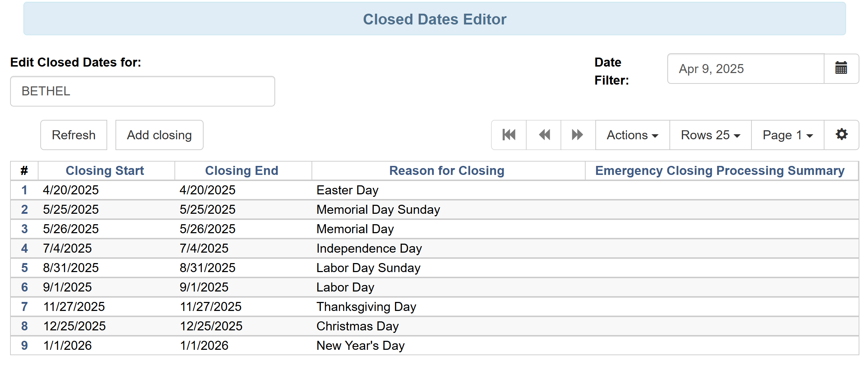Open the Actions dropdown menu
Image resolution: width=868 pixels, height=366 pixels.
click(x=632, y=135)
